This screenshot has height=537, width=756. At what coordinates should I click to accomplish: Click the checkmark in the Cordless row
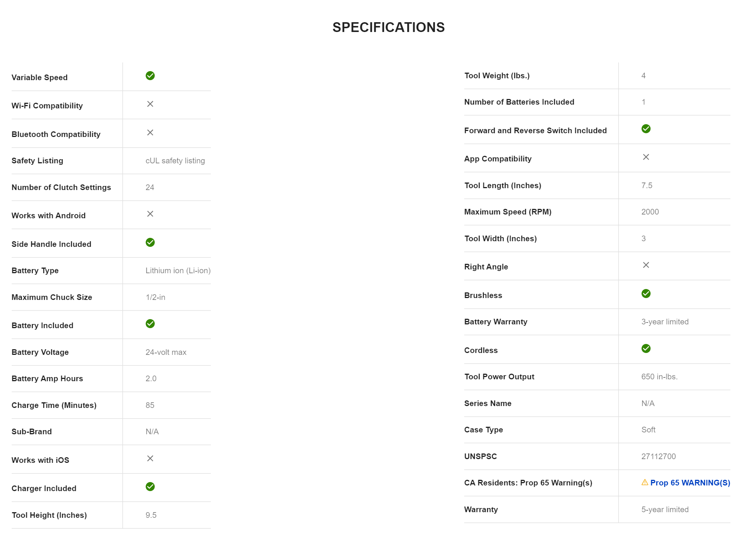click(646, 348)
